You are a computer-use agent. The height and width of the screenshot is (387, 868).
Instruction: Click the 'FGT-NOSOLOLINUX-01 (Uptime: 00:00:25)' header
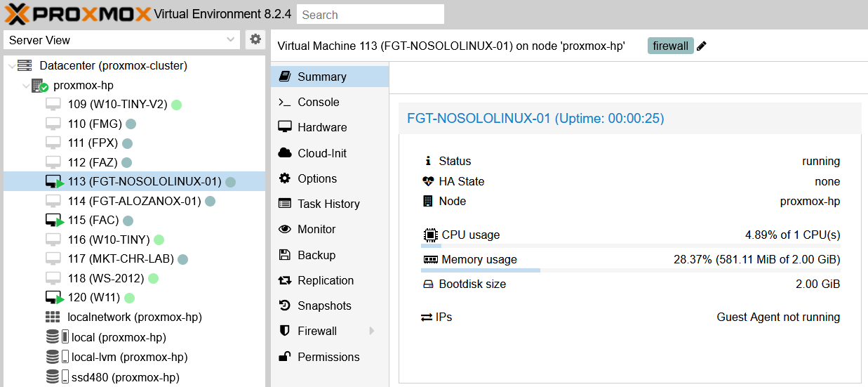[535, 119]
